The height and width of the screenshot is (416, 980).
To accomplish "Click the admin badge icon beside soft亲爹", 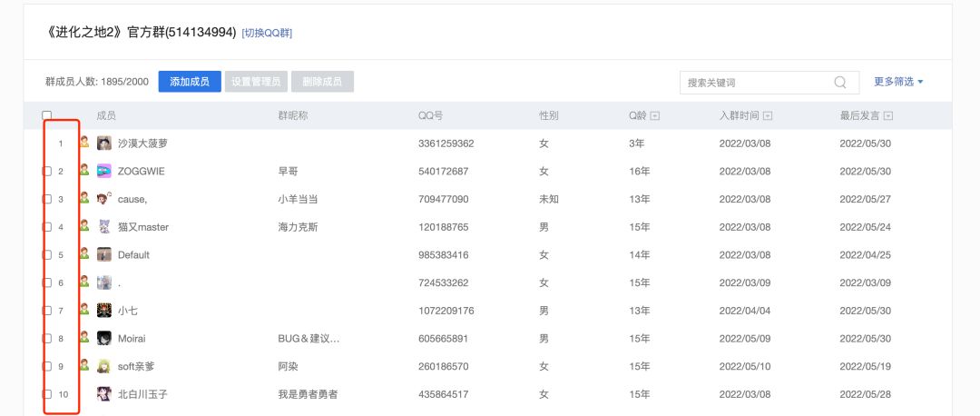I will point(84,365).
